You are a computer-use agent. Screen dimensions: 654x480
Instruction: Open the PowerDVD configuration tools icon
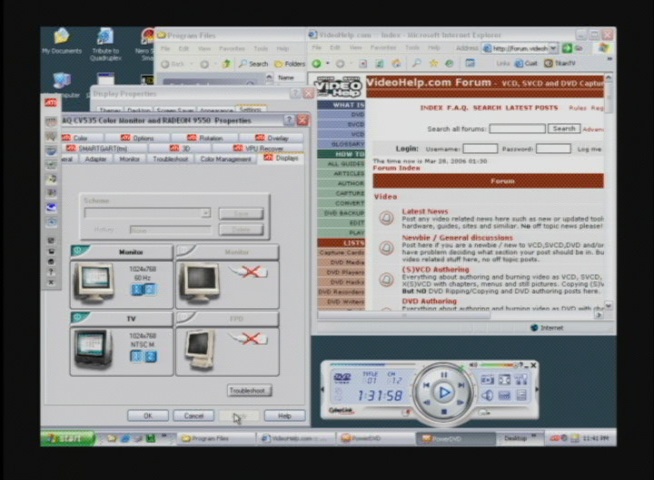coord(521,379)
